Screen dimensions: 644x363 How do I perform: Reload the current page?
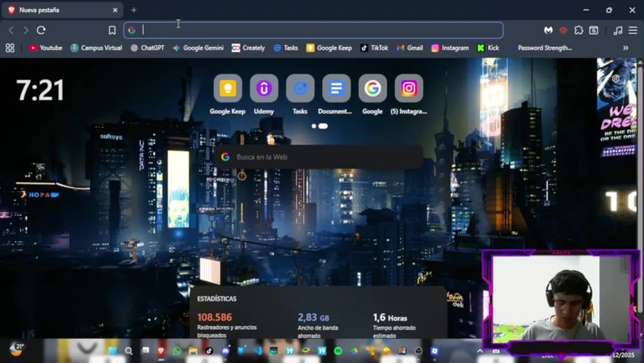tap(41, 30)
